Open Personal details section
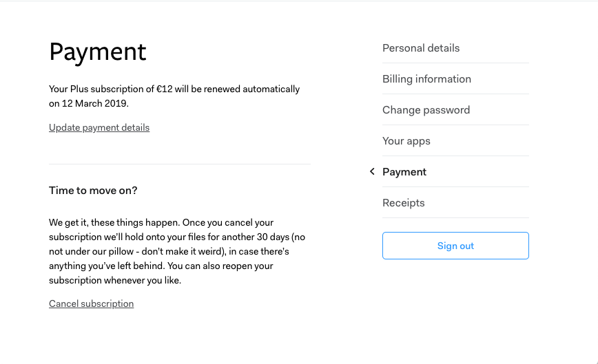 tap(421, 48)
